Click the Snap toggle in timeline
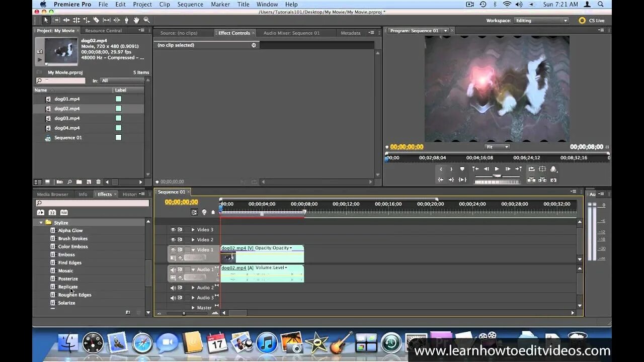 tap(194, 212)
